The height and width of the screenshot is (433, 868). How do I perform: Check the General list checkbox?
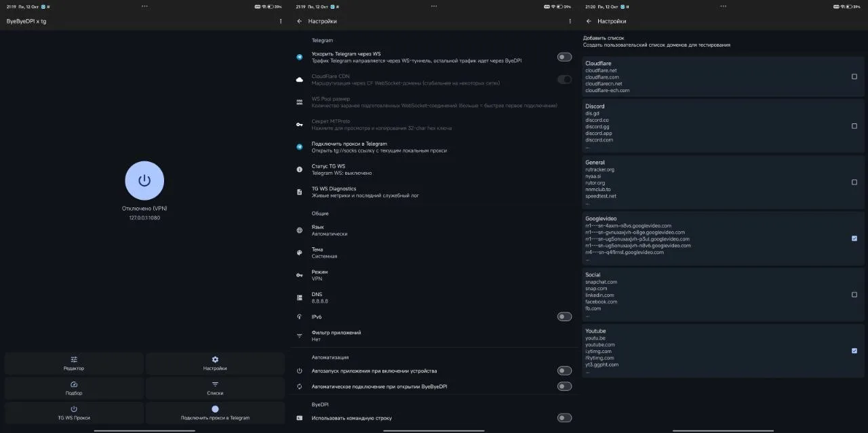[854, 182]
